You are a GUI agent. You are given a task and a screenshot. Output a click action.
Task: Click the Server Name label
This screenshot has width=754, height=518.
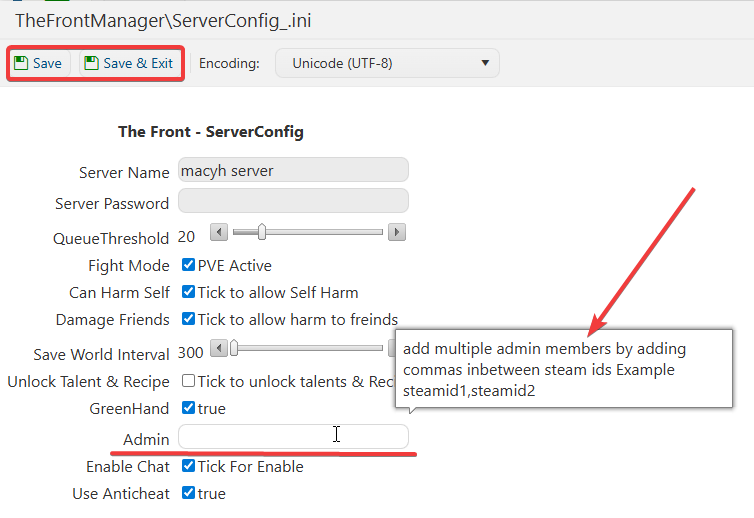[x=124, y=173]
